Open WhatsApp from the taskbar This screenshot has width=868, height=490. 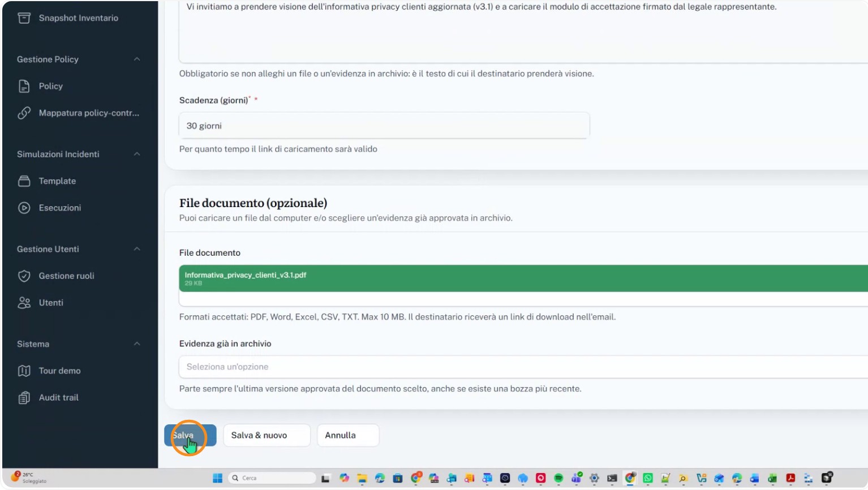647,478
